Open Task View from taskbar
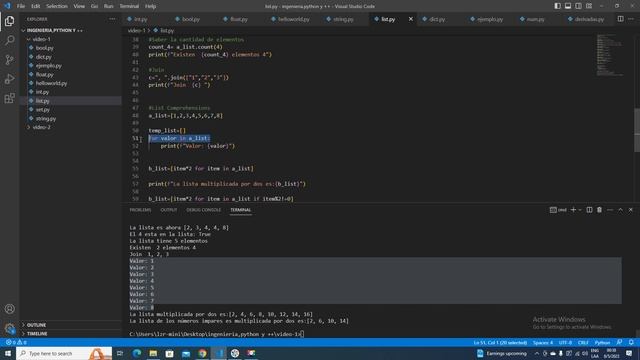 120,353
